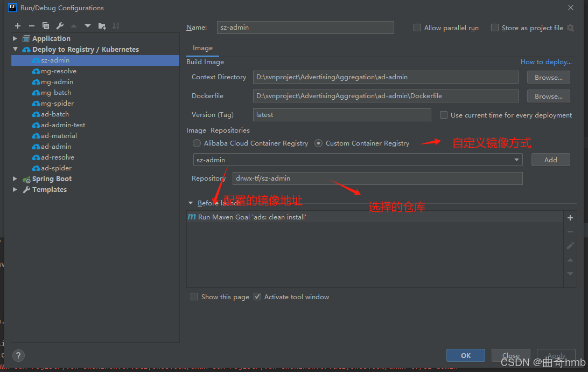The height and width of the screenshot is (372, 588).
Task: Select the mg-batch configuration
Action: pyautogui.click(x=95, y=92)
